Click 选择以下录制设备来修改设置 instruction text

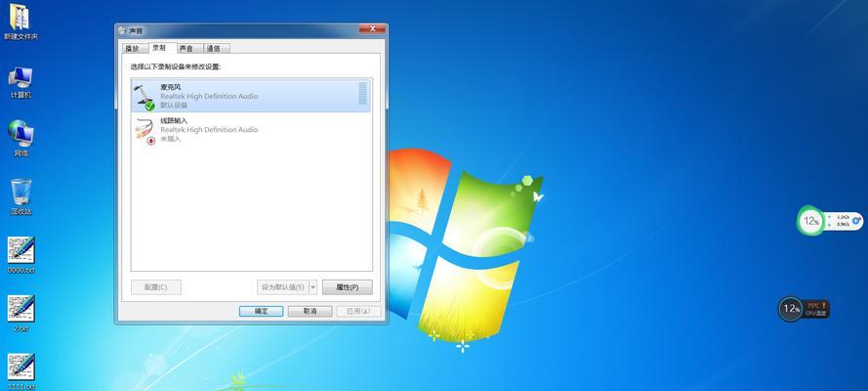(176, 66)
